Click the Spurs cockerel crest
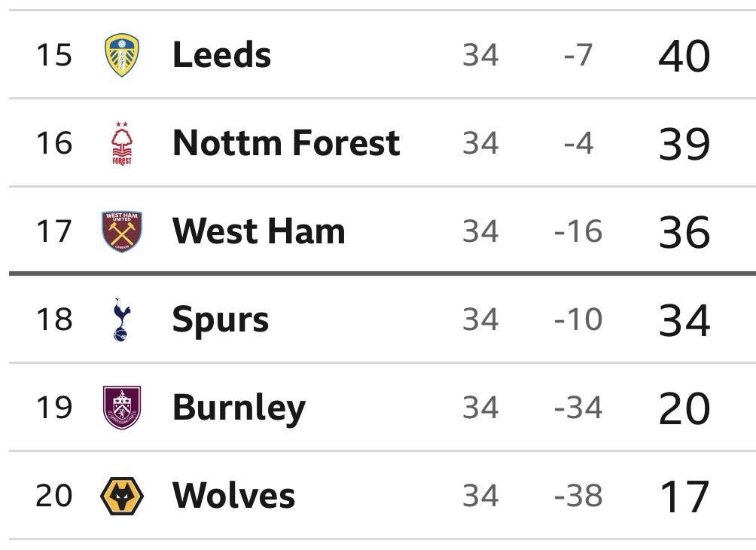Image resolution: width=756 pixels, height=550 pixels. [x=121, y=319]
